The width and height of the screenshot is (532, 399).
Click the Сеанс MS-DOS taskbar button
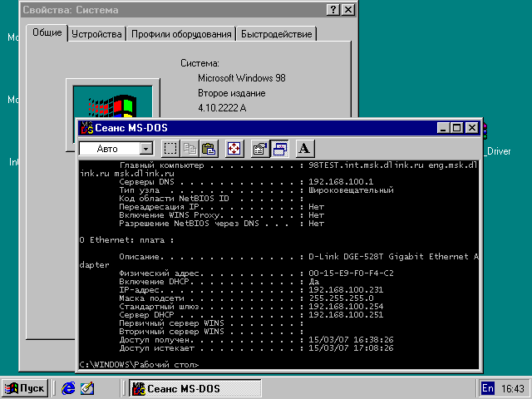pyautogui.click(x=195, y=388)
